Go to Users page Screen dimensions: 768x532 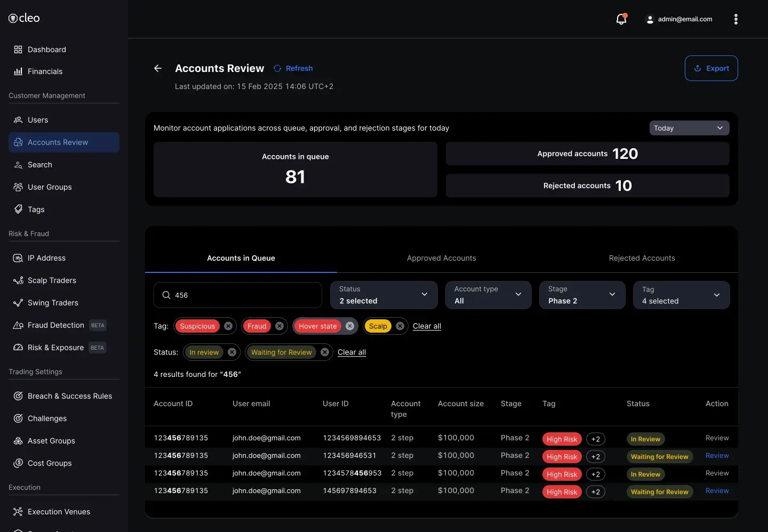[x=64, y=120]
